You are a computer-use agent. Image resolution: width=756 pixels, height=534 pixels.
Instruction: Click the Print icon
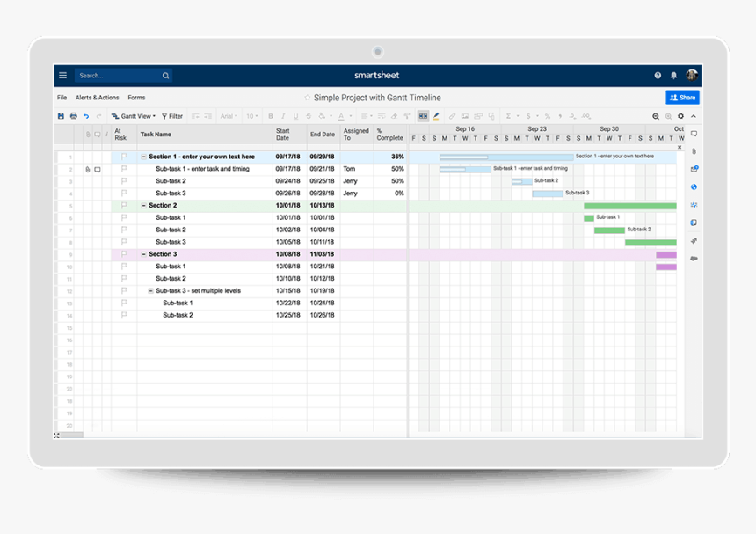tap(73, 116)
